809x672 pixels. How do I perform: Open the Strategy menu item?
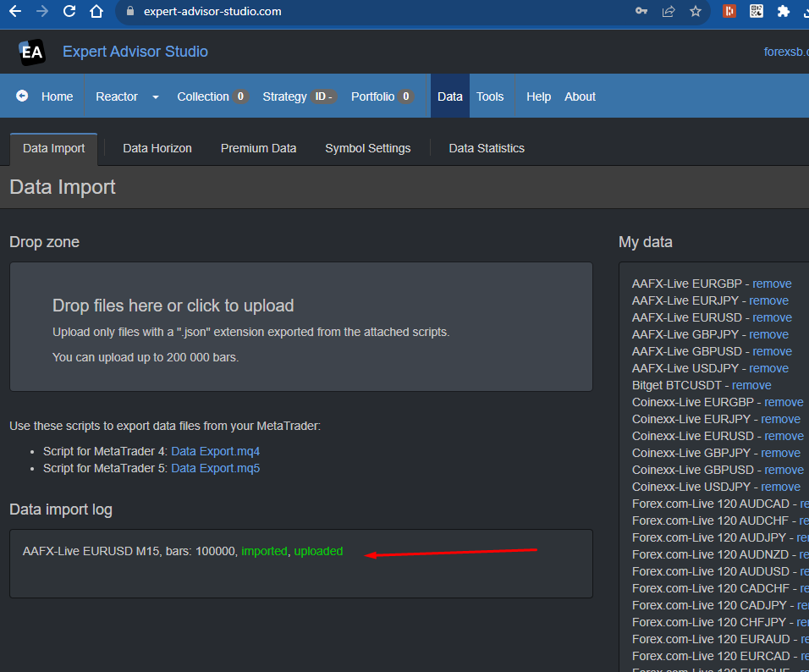(x=300, y=96)
